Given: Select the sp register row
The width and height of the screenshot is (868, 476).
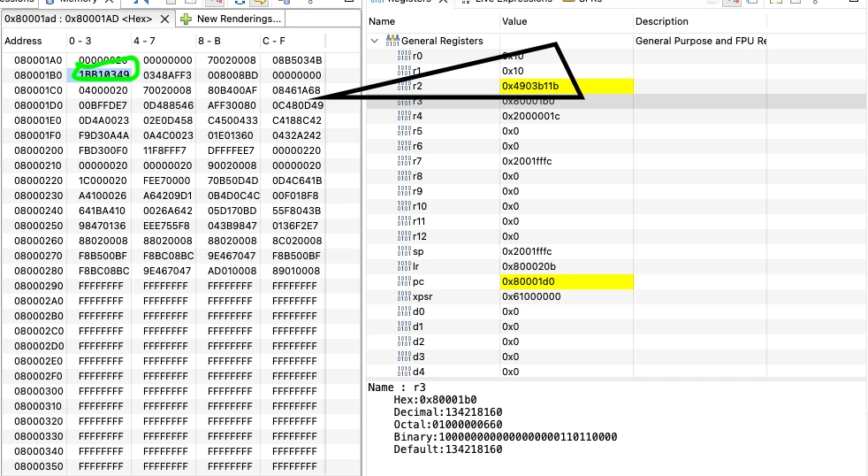Looking at the screenshot, I should click(616, 251).
